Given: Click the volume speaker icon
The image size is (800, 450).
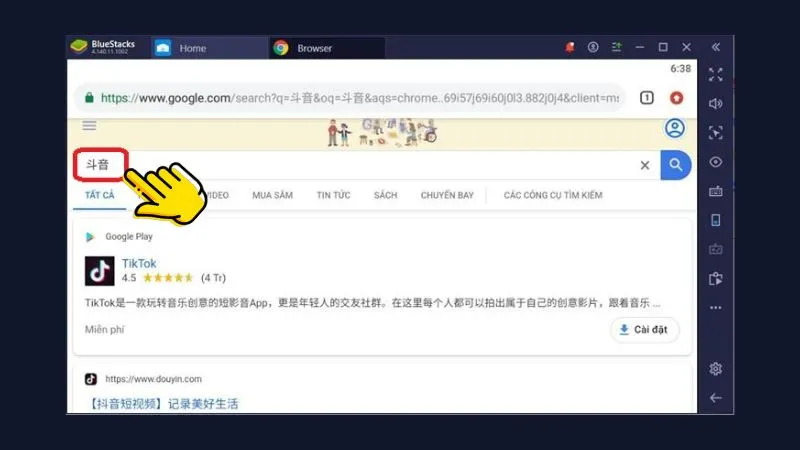Looking at the screenshot, I should (x=715, y=104).
